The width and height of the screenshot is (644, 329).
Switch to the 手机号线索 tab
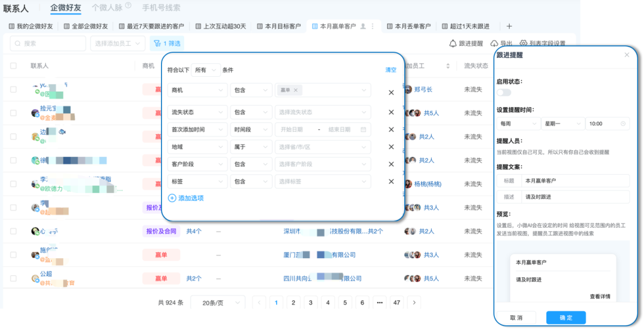(161, 7)
